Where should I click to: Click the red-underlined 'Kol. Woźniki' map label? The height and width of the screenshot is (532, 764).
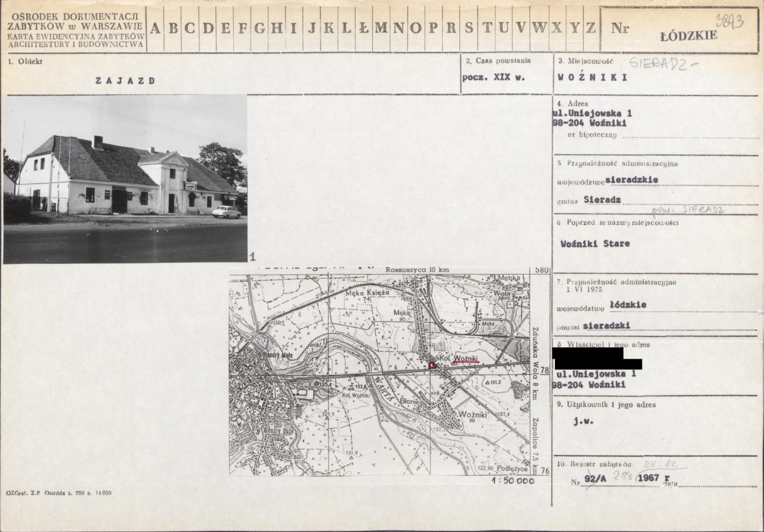(x=459, y=359)
